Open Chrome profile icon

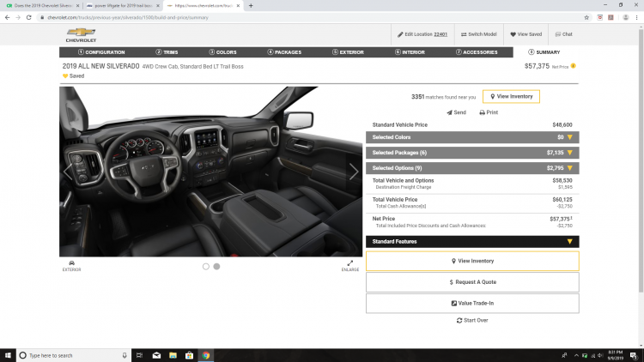625,17
